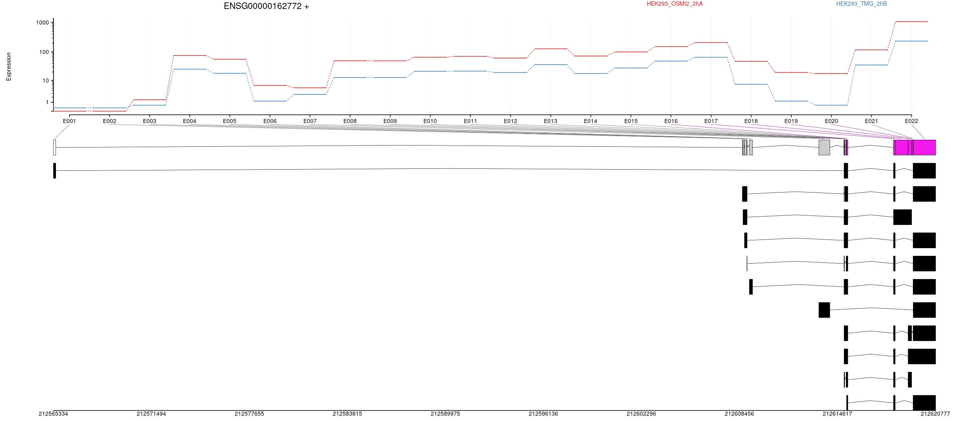
Task: Click the red expression line segment above E022
Action: point(911,22)
